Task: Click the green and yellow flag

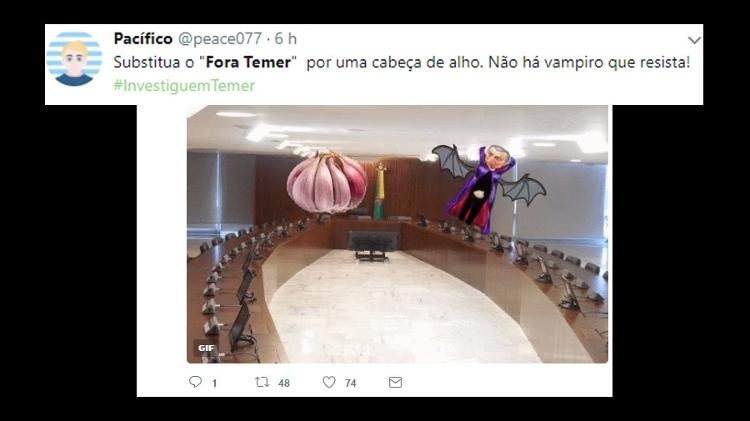Action: (x=379, y=191)
